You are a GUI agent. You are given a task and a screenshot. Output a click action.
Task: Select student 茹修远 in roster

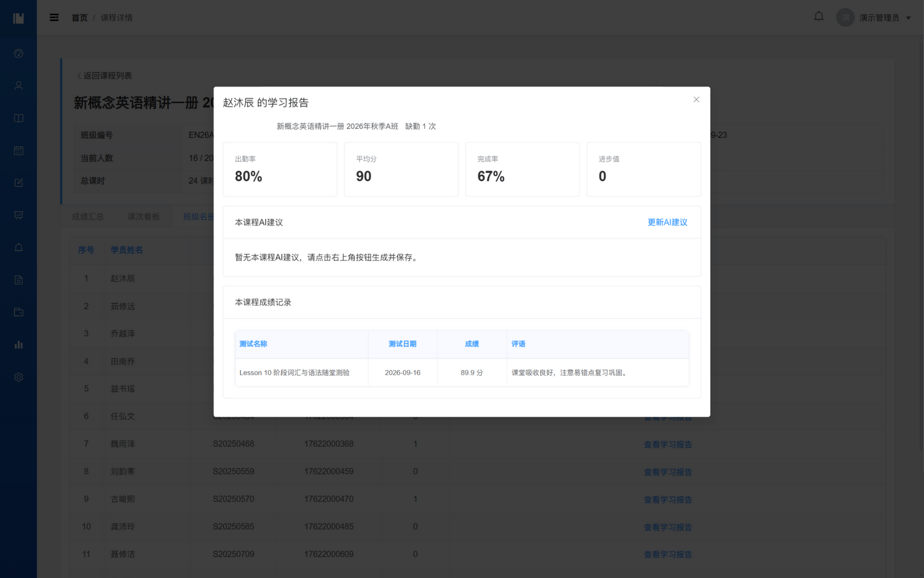pyautogui.click(x=122, y=306)
